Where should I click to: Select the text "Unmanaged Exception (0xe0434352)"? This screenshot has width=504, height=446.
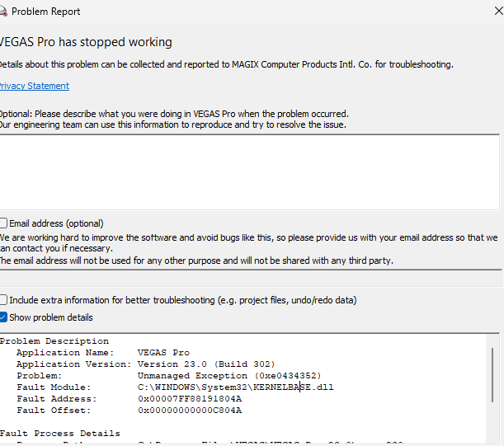[229, 376]
